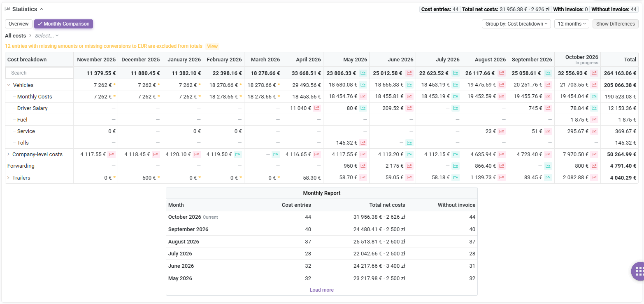Image resolution: width=644 pixels, height=304 pixels.
Task: Click the Statistics bar chart icon
Action: point(7,9)
